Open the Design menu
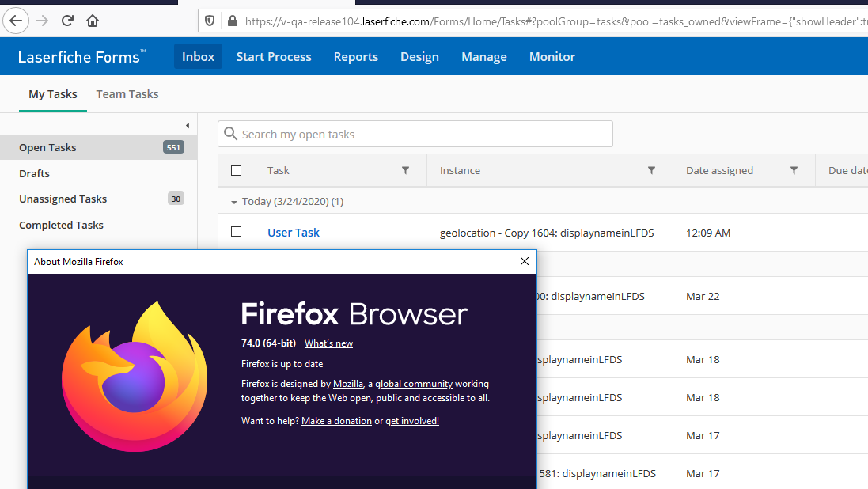The height and width of the screenshot is (489, 868). tap(419, 56)
